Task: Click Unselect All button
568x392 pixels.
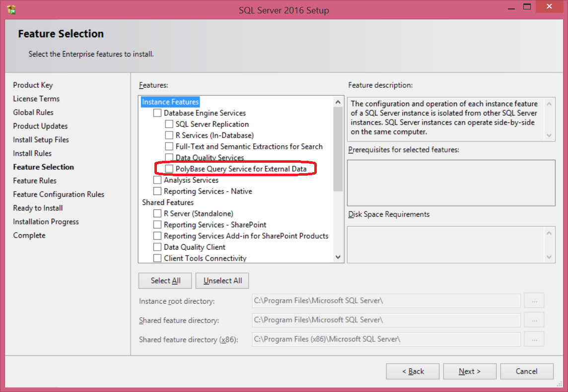Action: (x=222, y=280)
